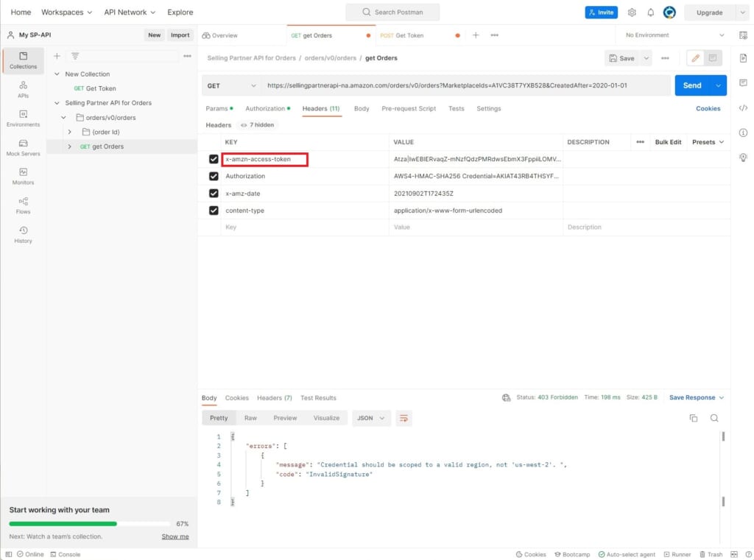Viewport: 754px width, 560px height.
Task: View the Raw response tab
Action: click(250, 418)
